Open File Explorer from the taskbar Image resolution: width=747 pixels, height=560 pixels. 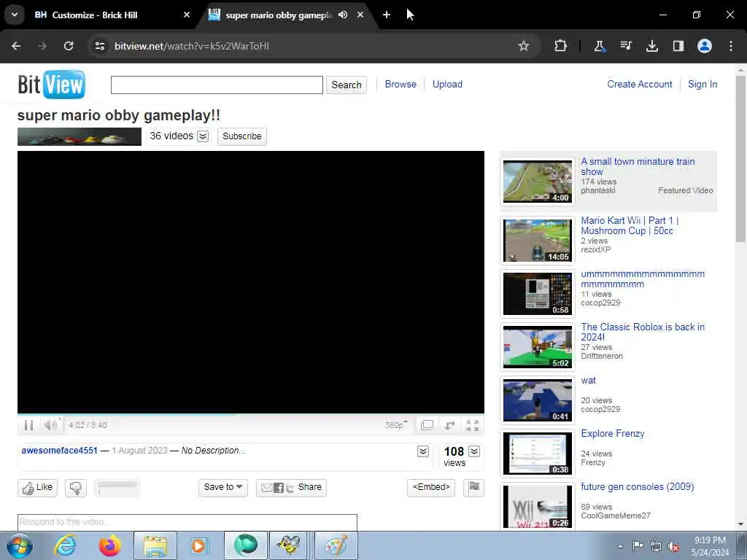155,545
